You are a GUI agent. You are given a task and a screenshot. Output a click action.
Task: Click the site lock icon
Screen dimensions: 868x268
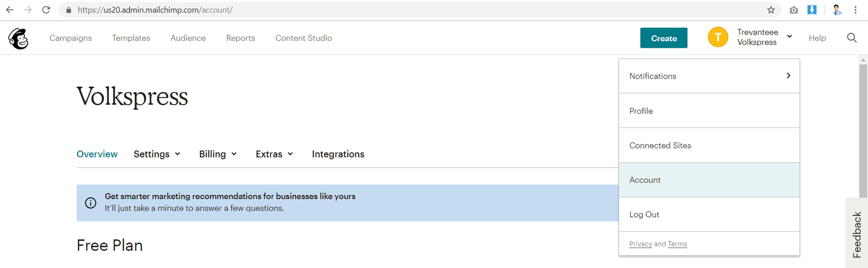tap(68, 10)
